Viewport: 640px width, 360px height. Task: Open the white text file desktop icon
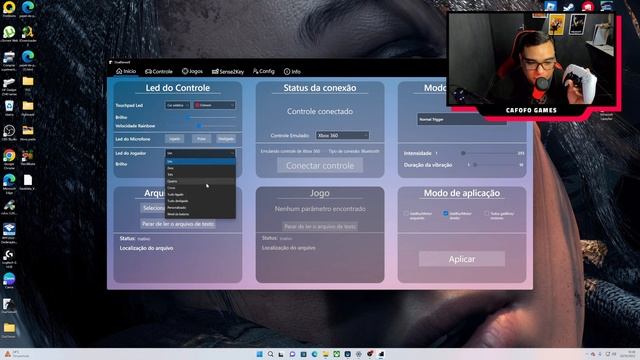click(x=28, y=182)
